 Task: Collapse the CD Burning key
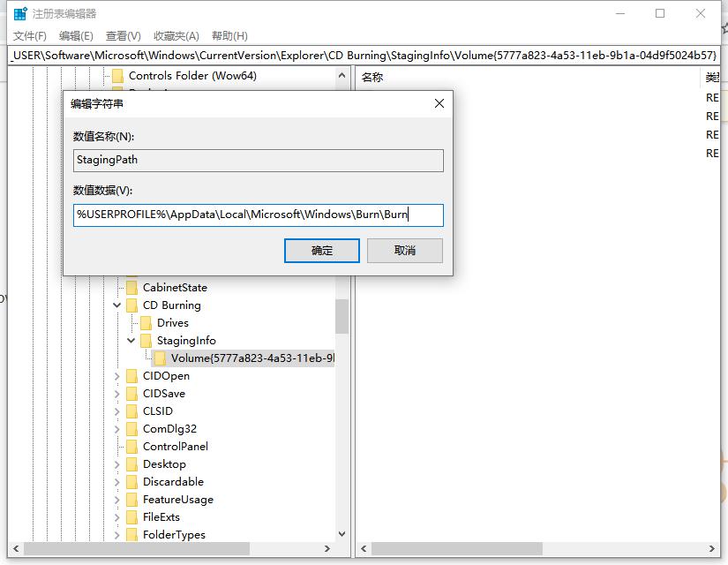(x=117, y=305)
